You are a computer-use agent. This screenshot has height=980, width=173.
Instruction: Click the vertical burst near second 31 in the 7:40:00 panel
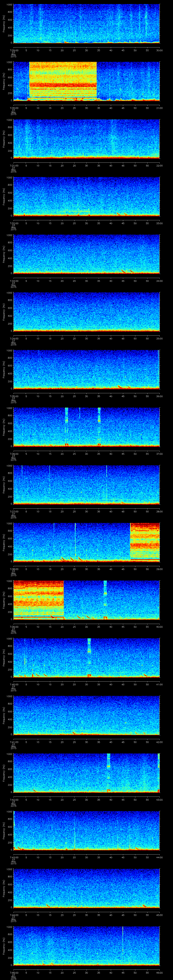tap(89, 657)
